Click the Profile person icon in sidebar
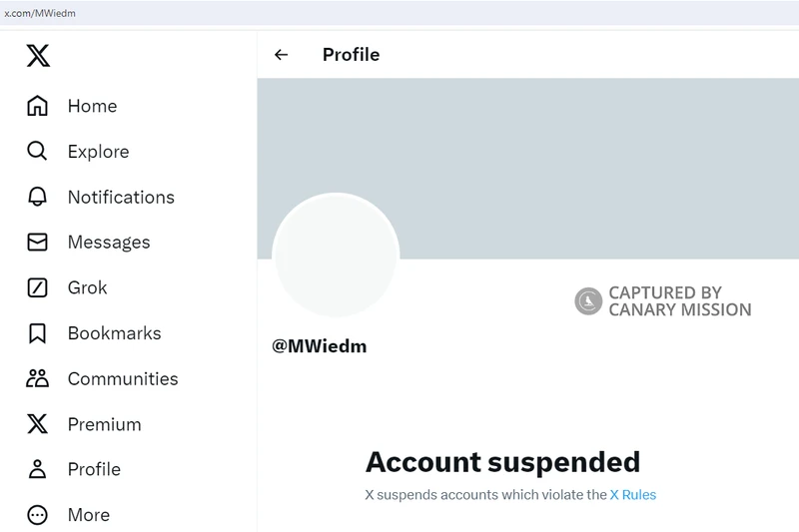 [x=37, y=469]
